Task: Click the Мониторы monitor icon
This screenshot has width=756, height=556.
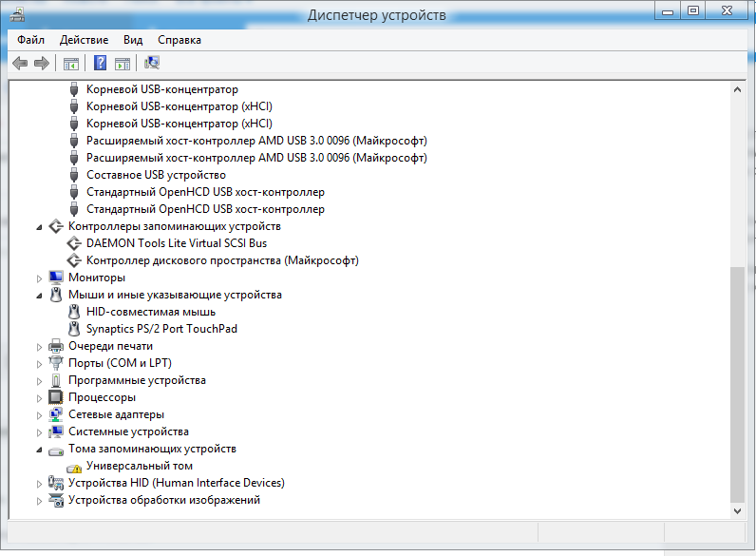Action: [x=56, y=278]
